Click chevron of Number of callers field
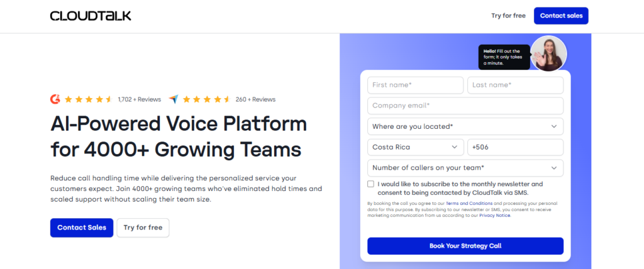 (x=554, y=168)
